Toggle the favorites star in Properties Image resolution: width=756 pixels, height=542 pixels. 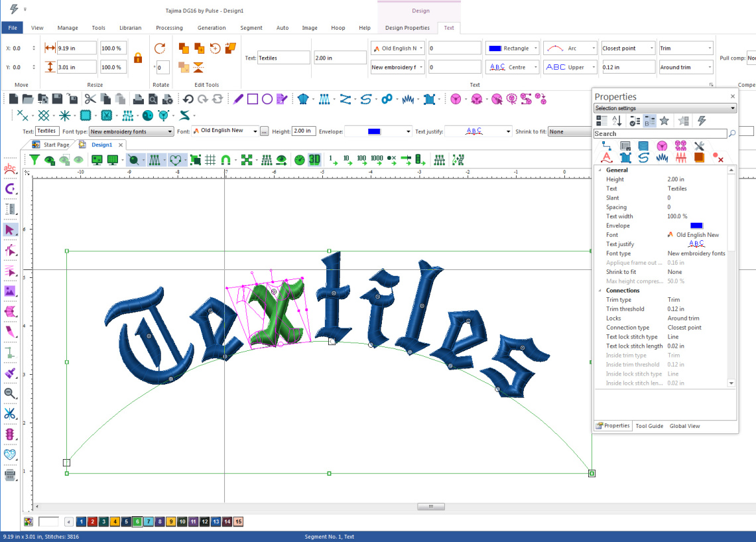[664, 121]
